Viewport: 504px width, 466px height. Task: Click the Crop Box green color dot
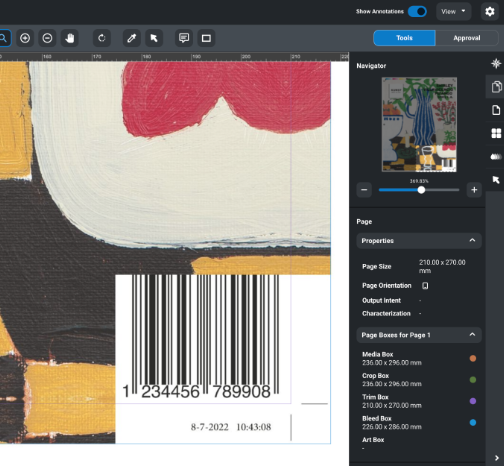click(x=473, y=380)
